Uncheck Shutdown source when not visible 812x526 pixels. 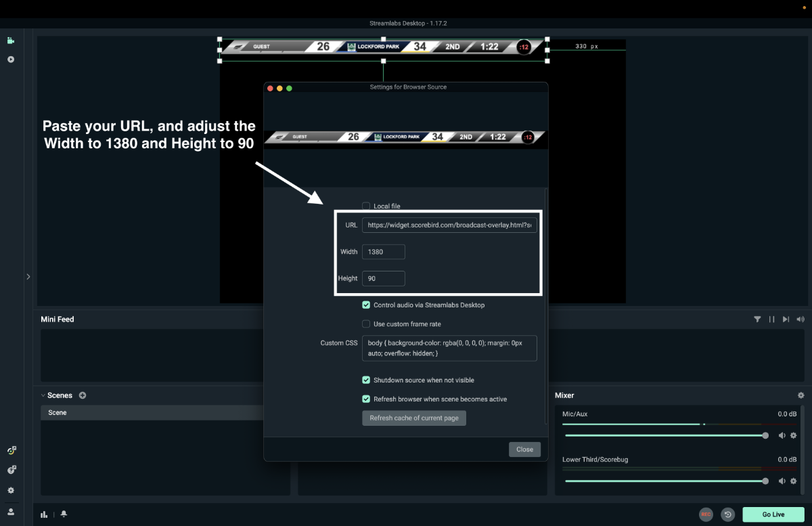point(366,380)
